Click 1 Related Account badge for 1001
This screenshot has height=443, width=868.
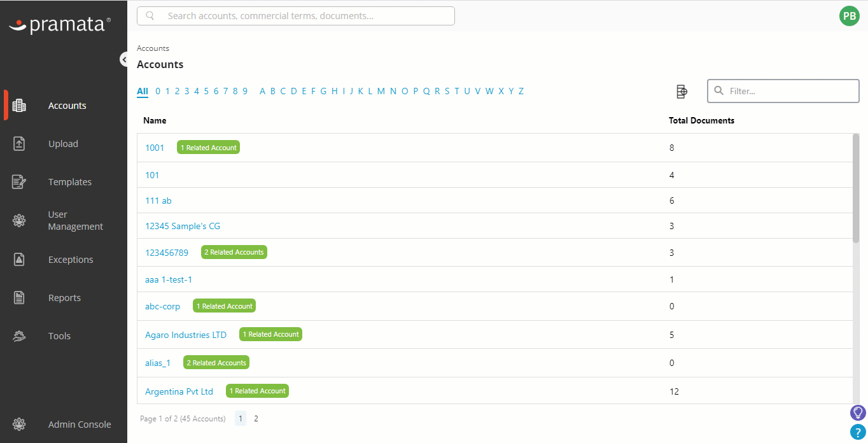[208, 148]
